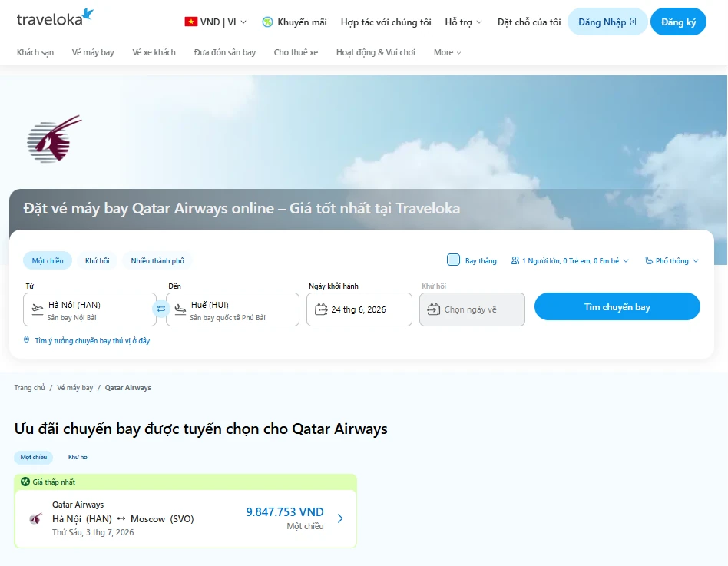Toggle the Bay thẳng checkbox
Screen dimensions: 728x566
click(x=453, y=260)
